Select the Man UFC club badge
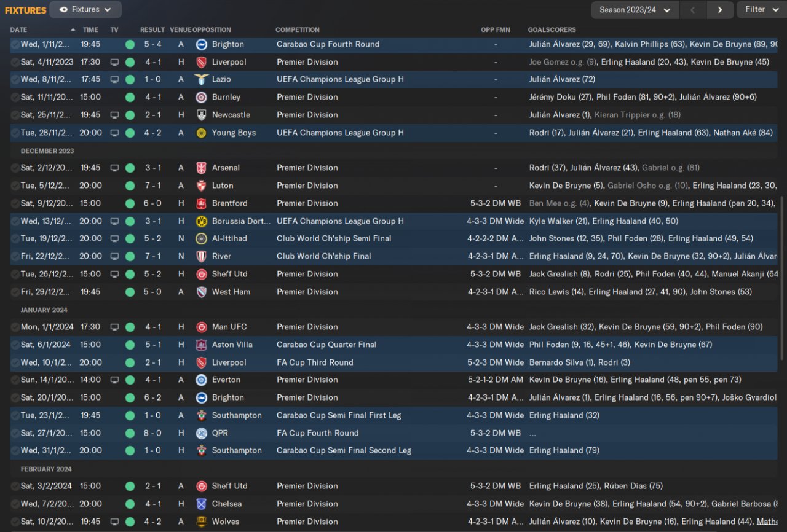 click(201, 327)
